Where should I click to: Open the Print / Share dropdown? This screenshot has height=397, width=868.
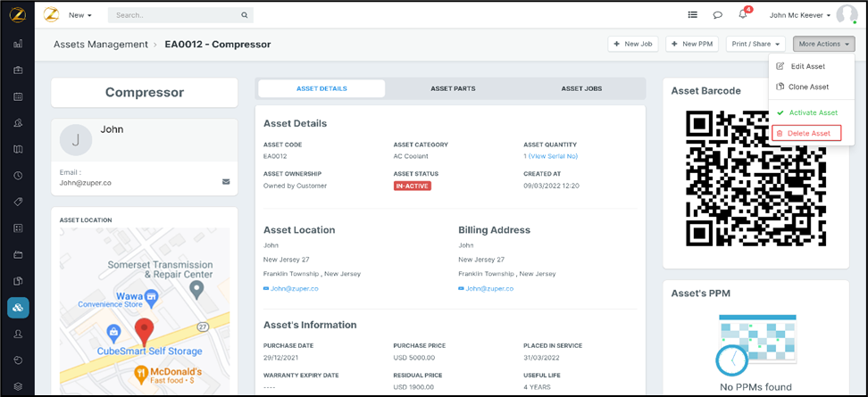[x=757, y=44]
